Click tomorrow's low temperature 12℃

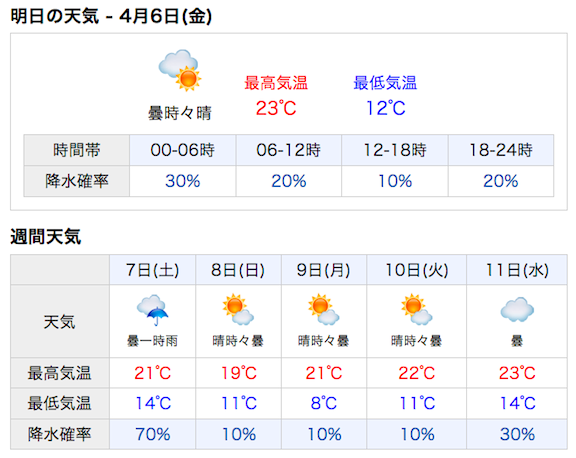(x=386, y=108)
